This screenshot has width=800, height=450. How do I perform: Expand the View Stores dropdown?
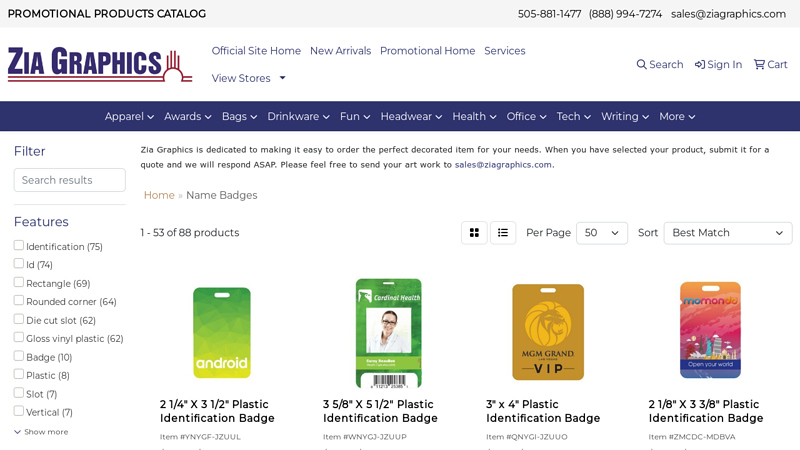click(248, 78)
